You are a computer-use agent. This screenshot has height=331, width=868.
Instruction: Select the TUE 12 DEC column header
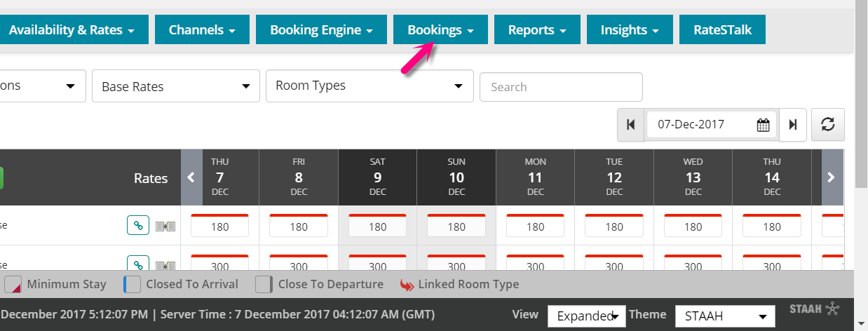pos(614,177)
